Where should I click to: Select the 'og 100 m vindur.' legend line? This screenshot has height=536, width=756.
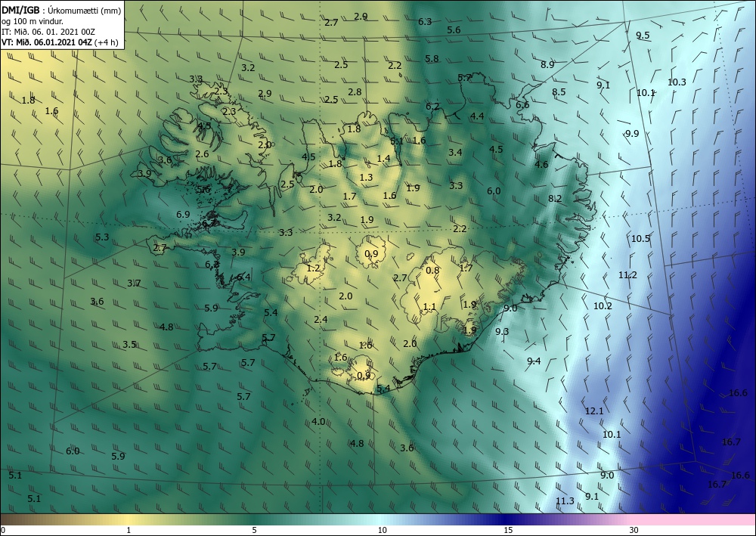(33, 20)
